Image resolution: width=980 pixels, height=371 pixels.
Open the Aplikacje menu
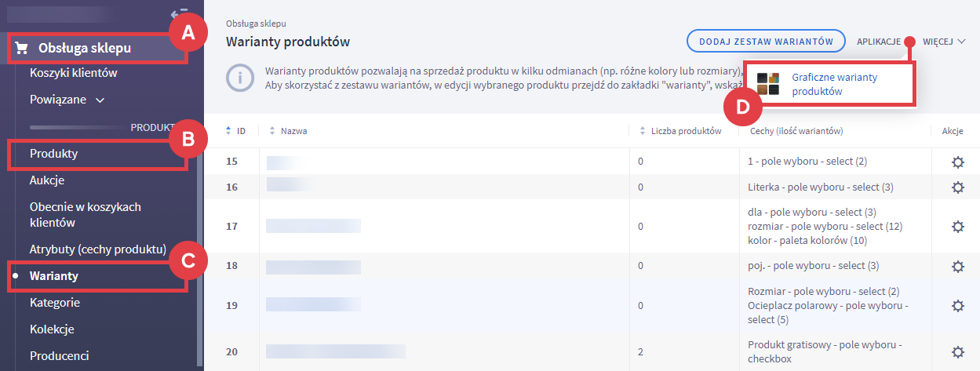click(879, 41)
